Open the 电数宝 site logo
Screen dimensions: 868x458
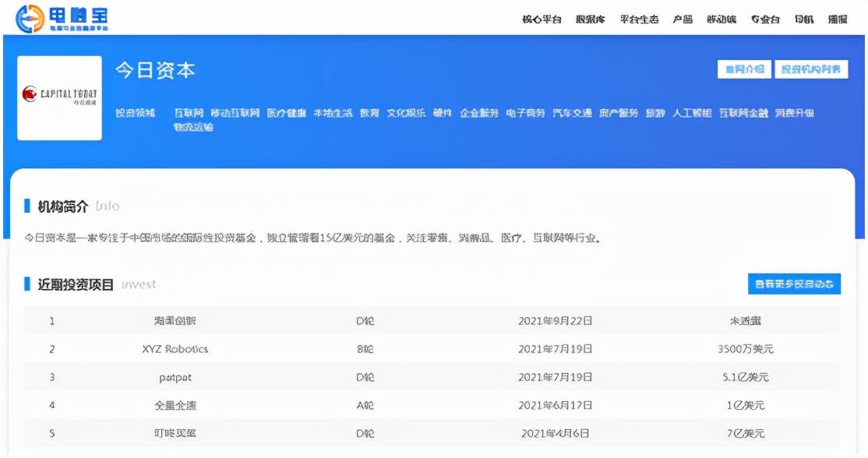click(62, 18)
